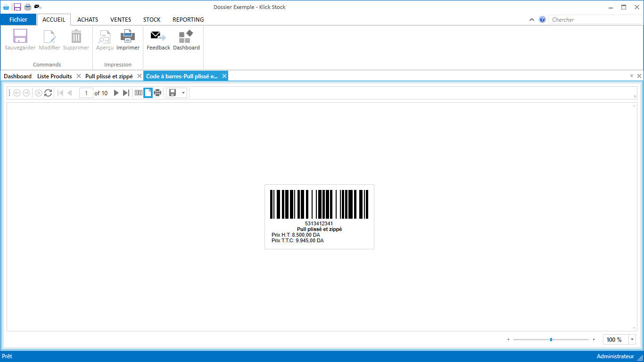Open the tab list dropdown arrow
The height and width of the screenshot is (362, 644).
tap(631, 76)
